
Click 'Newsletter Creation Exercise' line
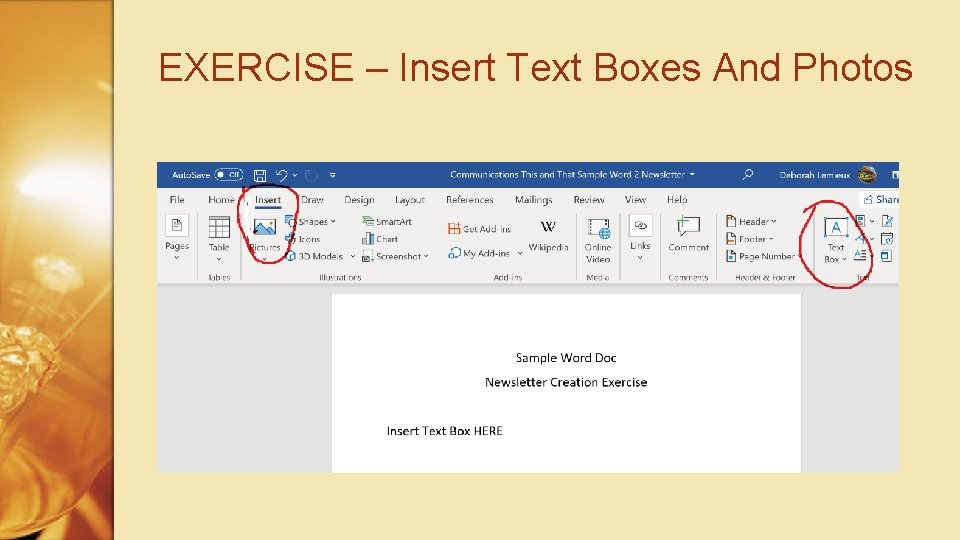point(566,382)
